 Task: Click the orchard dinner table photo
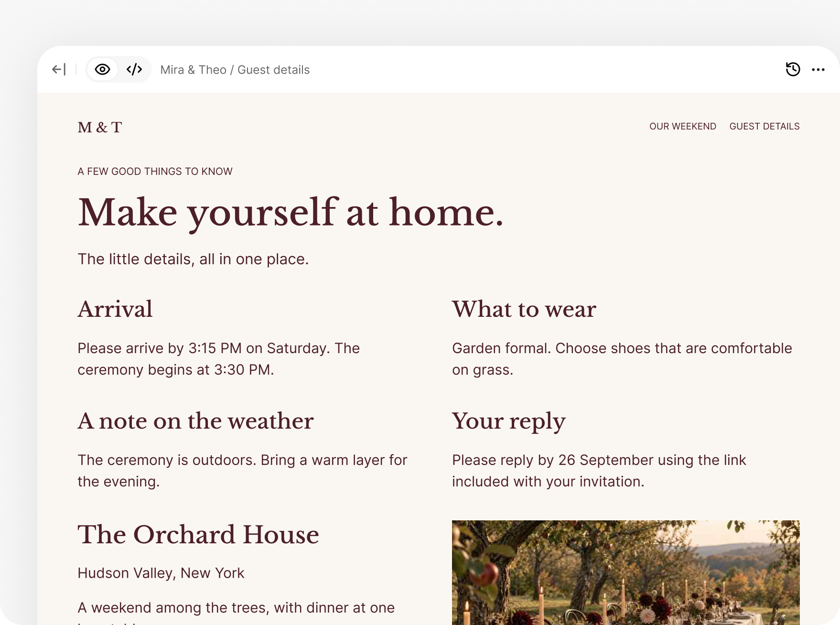(x=625, y=572)
